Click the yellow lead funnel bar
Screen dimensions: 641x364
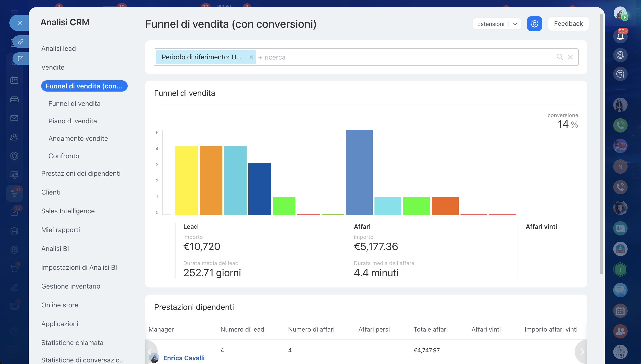click(x=186, y=180)
